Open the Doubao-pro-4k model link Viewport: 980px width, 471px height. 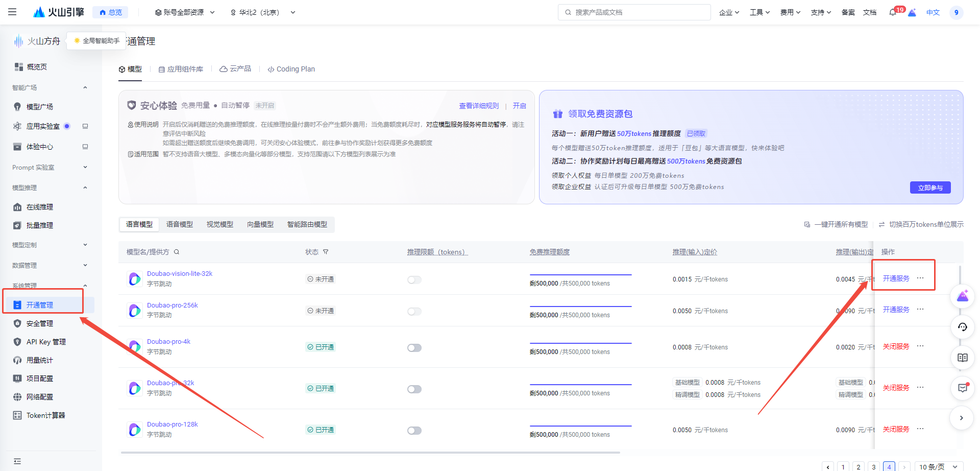click(x=168, y=341)
